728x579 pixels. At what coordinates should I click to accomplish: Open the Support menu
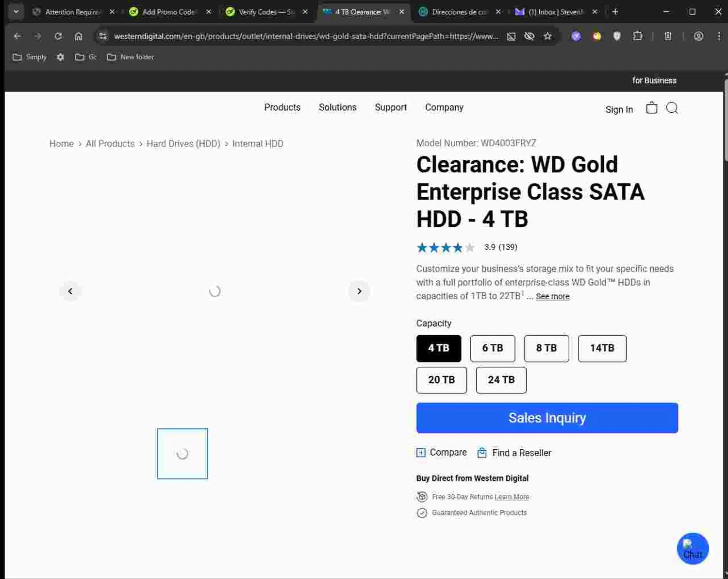point(391,107)
